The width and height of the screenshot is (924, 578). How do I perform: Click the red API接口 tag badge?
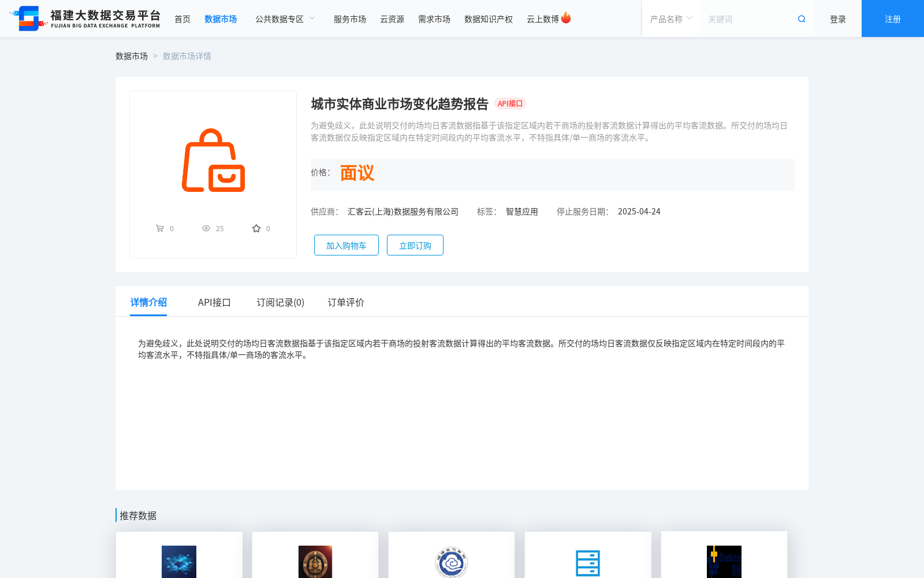click(510, 104)
